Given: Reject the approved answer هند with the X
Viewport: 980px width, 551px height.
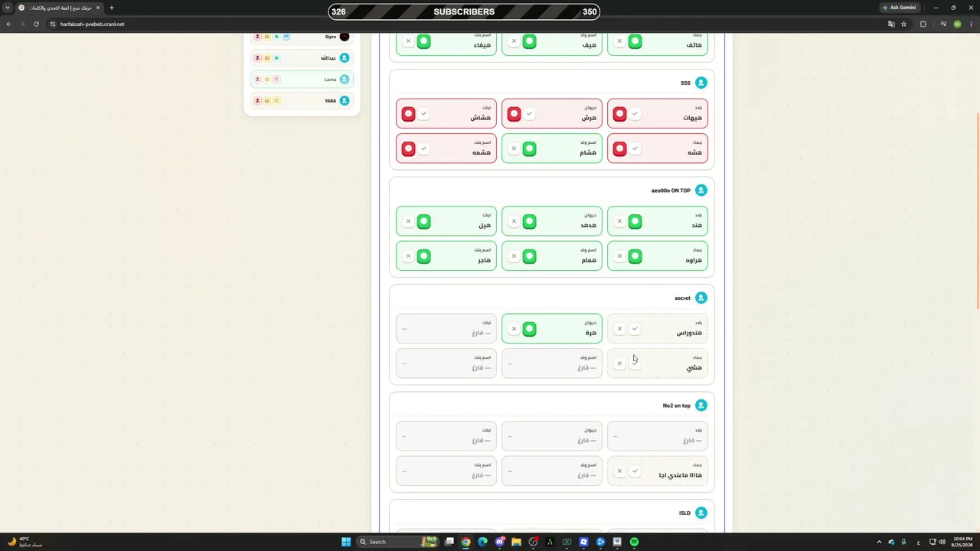Looking at the screenshot, I should click(619, 221).
